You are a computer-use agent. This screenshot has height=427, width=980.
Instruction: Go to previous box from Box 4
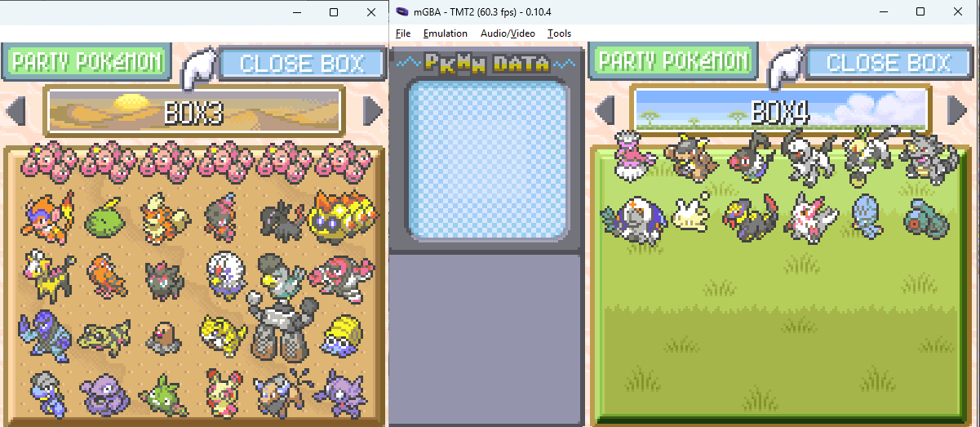604,109
